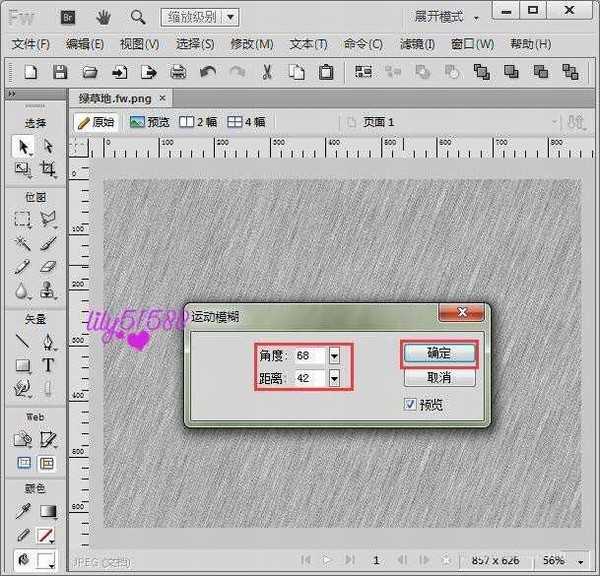Open the 修改(M) menu
The width and height of the screenshot is (600, 576).
251,44
